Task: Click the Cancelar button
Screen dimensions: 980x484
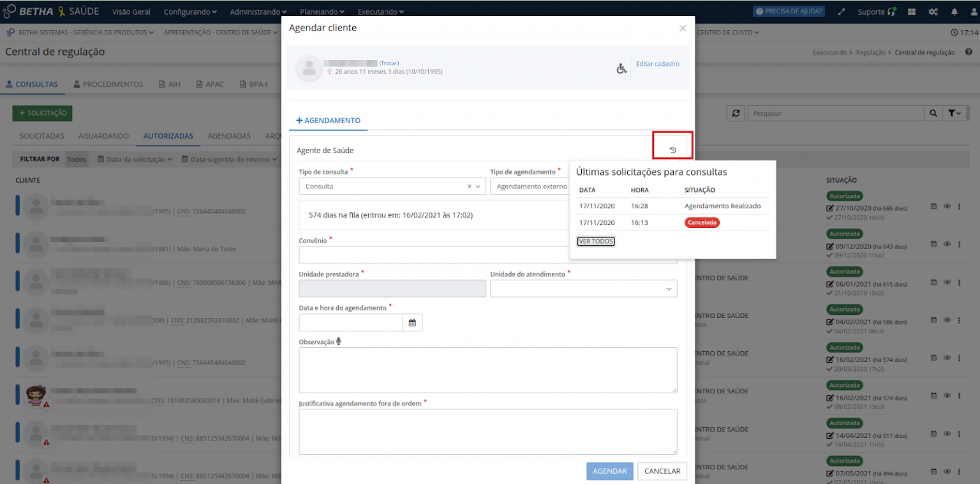Action: click(662, 471)
